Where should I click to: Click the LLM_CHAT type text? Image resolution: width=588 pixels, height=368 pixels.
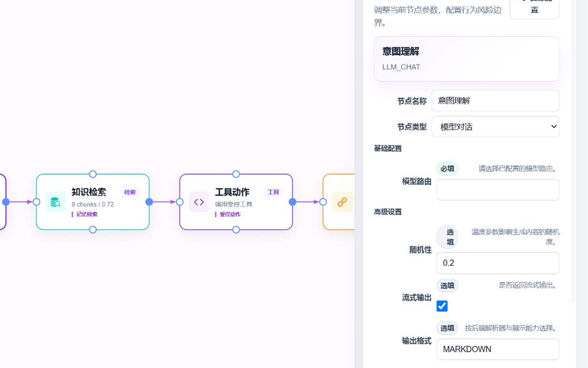(x=401, y=67)
